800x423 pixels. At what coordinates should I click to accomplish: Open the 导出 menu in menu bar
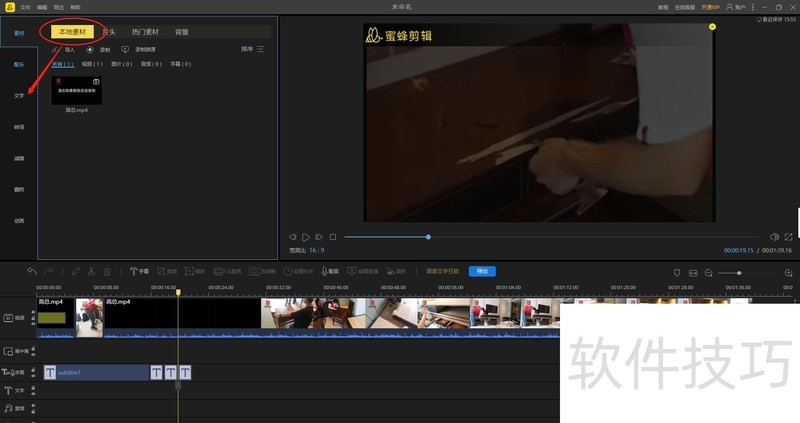(59, 7)
